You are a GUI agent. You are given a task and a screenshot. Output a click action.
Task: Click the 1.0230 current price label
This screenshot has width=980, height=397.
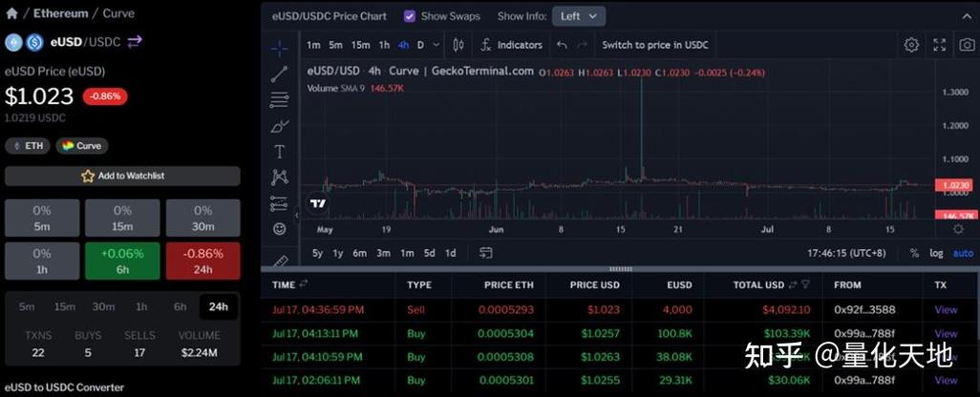955,185
